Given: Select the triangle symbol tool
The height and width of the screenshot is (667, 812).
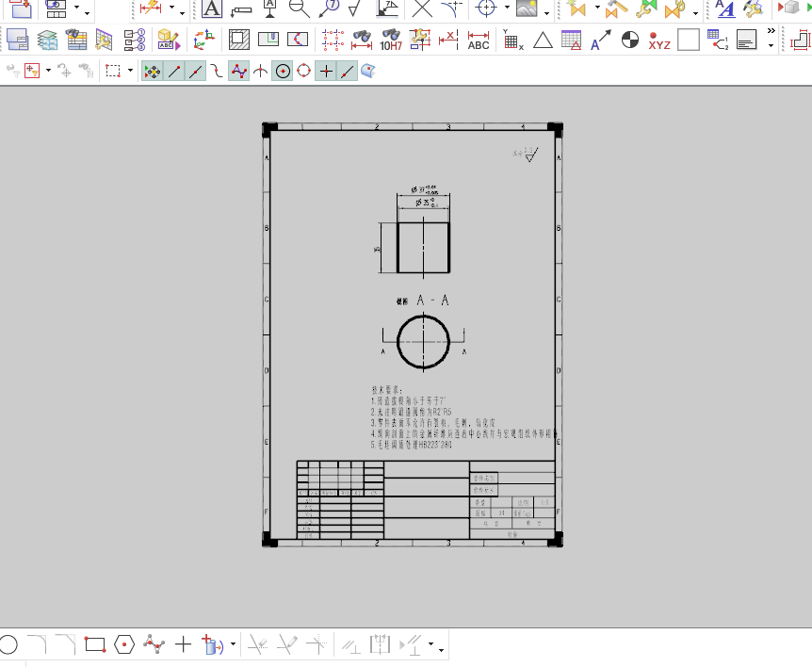Looking at the screenshot, I should click(543, 40).
